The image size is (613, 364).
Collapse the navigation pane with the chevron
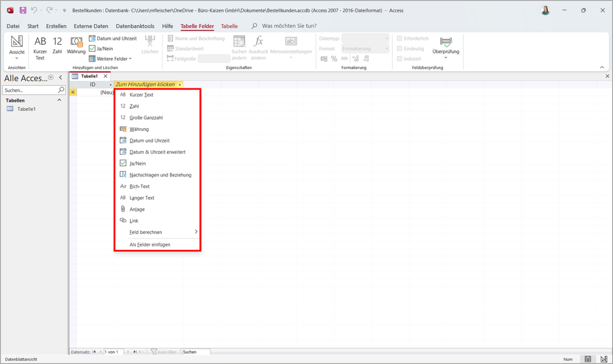[61, 78]
